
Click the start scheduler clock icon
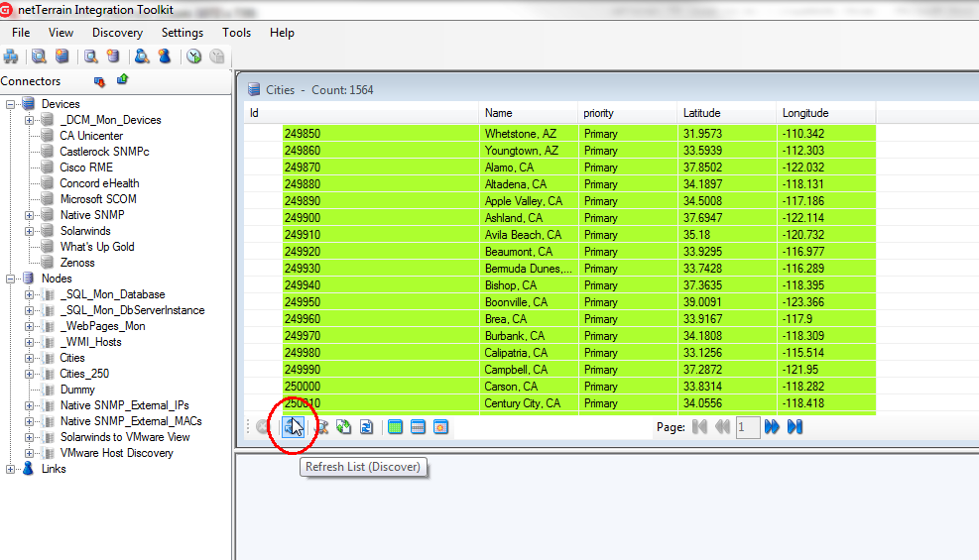click(193, 56)
